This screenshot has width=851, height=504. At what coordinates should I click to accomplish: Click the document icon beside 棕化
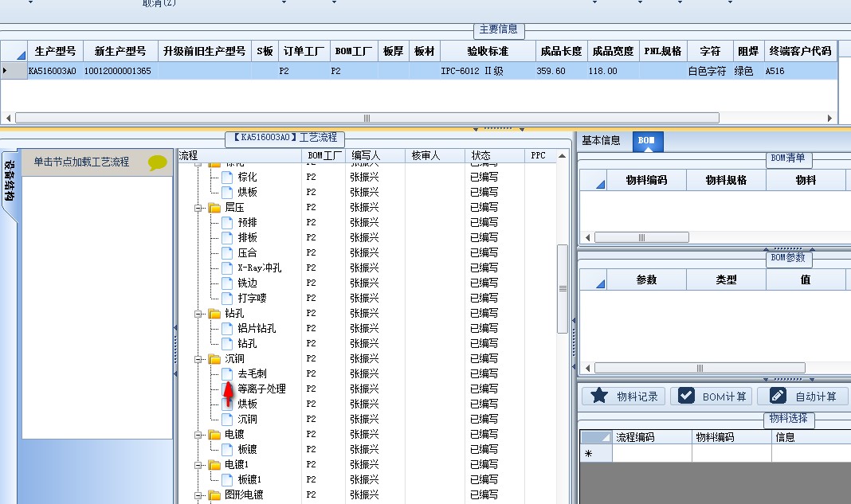pyautogui.click(x=227, y=177)
